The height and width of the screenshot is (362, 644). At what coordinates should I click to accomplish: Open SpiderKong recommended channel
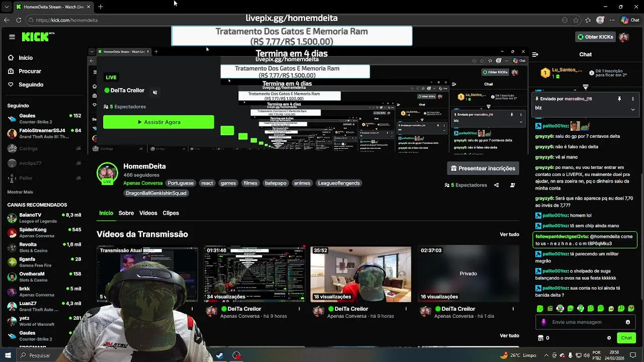[x=44, y=232]
